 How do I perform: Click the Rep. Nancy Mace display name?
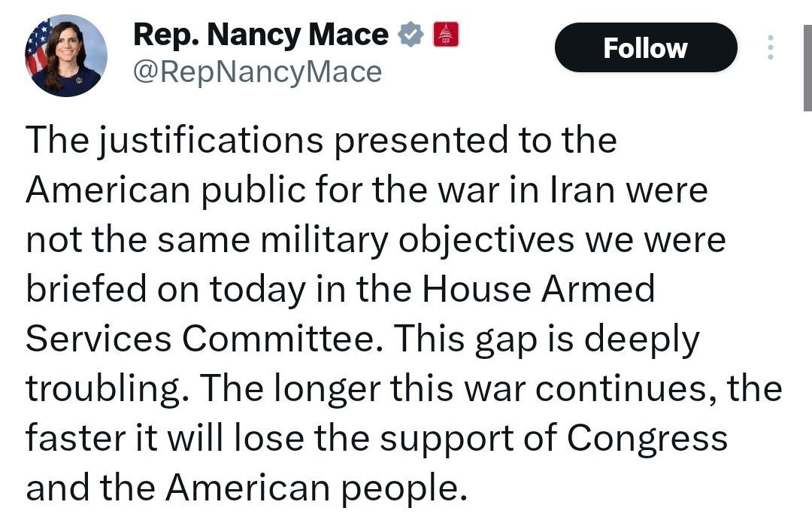click(260, 35)
